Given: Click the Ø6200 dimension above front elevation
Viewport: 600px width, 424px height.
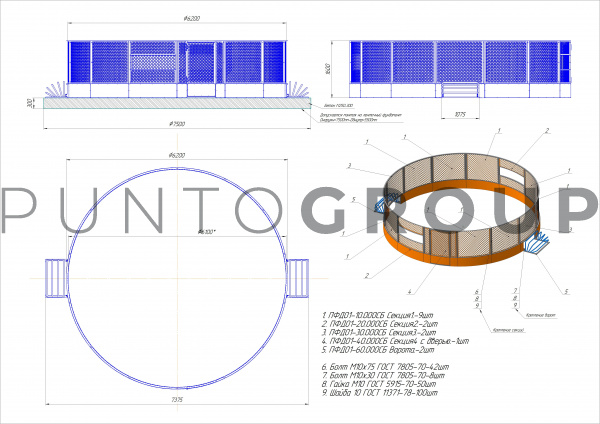Looking at the screenshot, I should (x=192, y=18).
